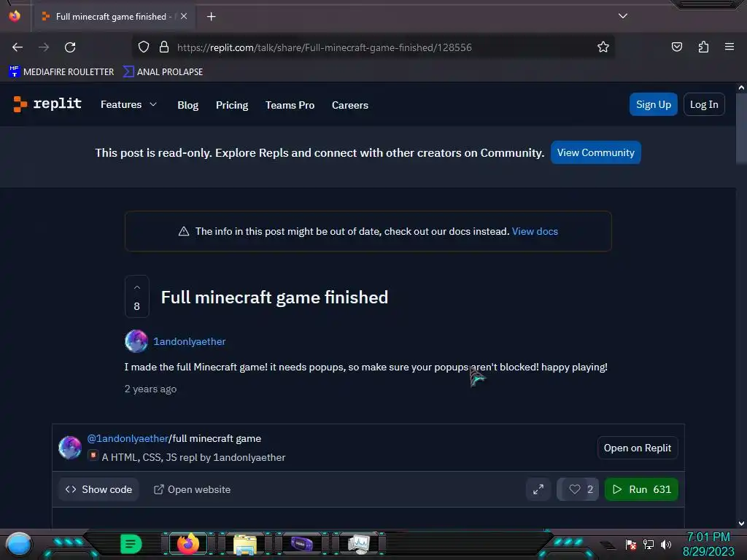Open the MEDIAFIRE ROULETTER bookmark
The height and width of the screenshot is (560, 747).
point(61,72)
